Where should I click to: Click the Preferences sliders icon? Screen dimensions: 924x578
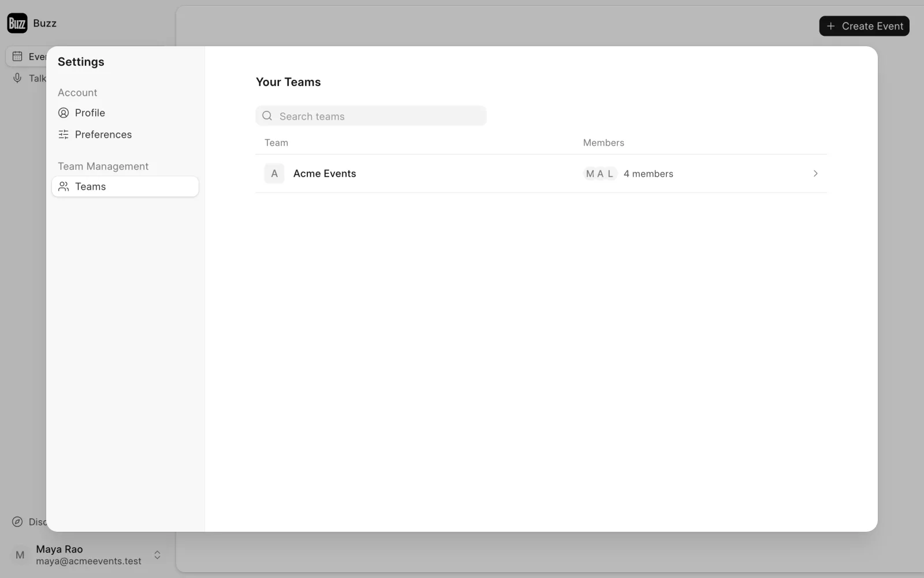point(64,134)
